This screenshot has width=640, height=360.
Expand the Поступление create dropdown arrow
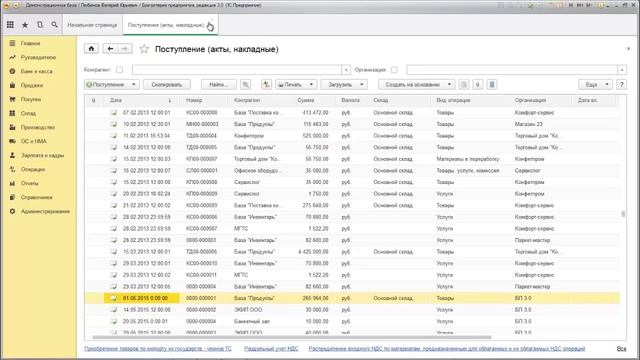(133, 84)
